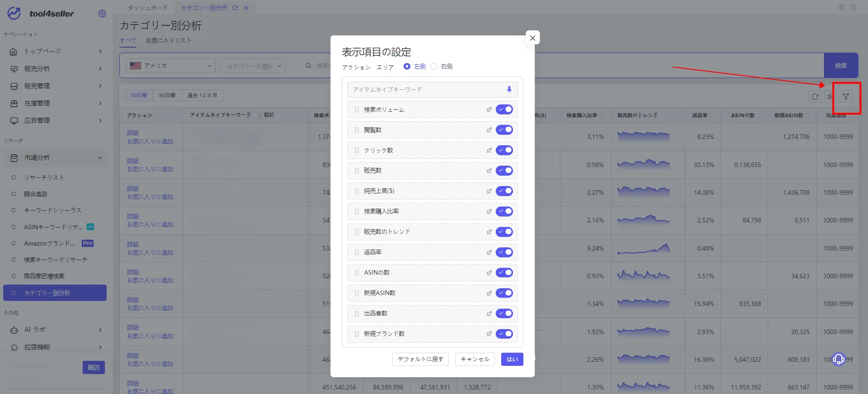Click the 検索 search button
Viewport: 868px width, 394px height.
(x=841, y=65)
